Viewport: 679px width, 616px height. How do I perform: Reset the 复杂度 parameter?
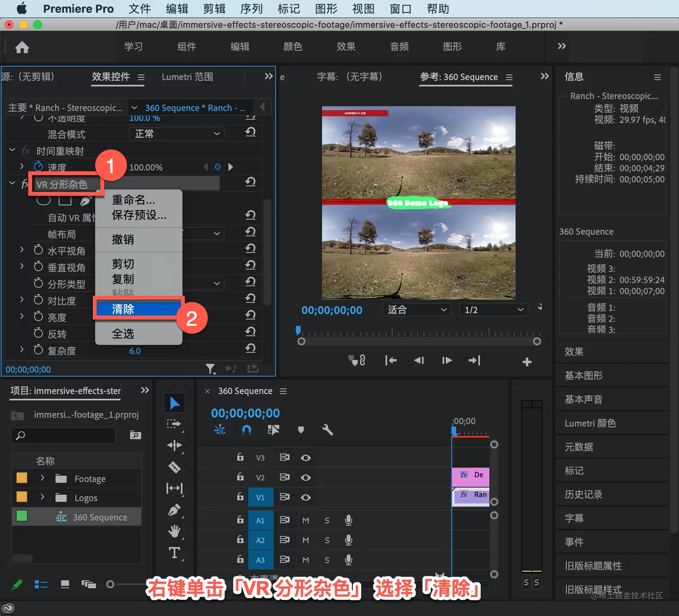click(x=251, y=348)
